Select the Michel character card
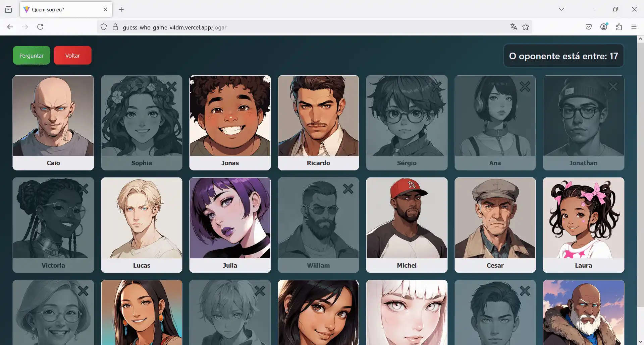 pyautogui.click(x=407, y=225)
